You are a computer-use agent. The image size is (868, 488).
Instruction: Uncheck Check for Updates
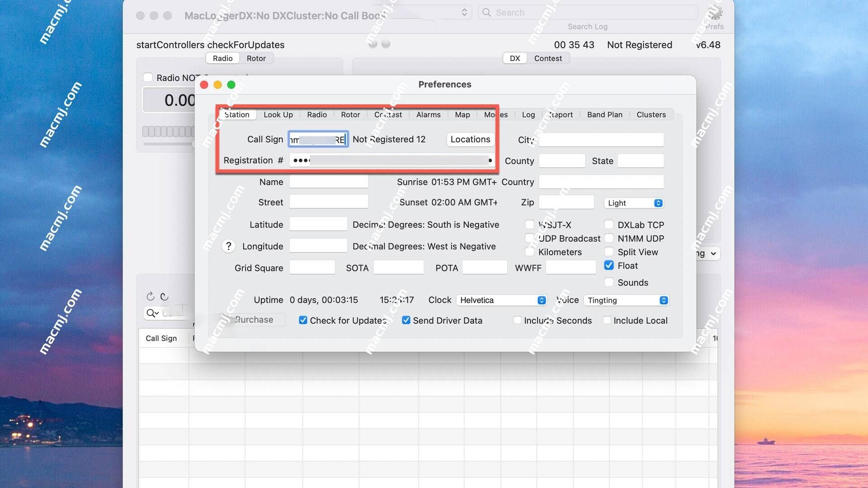click(x=303, y=320)
